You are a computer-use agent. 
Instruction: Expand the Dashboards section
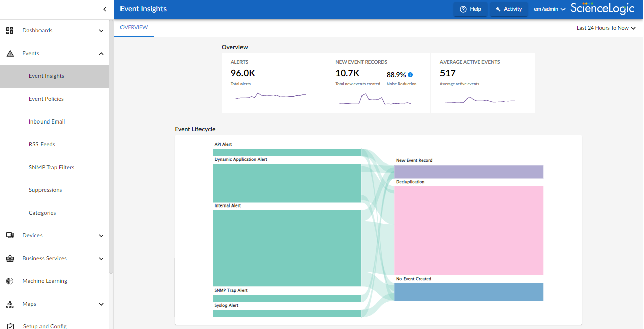coord(101,30)
